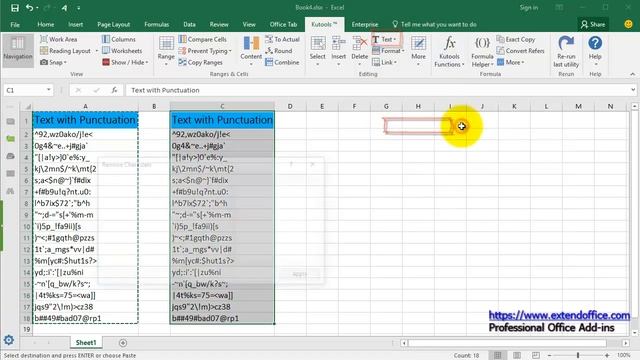Switch to the Data tab

pyautogui.click(x=189, y=24)
